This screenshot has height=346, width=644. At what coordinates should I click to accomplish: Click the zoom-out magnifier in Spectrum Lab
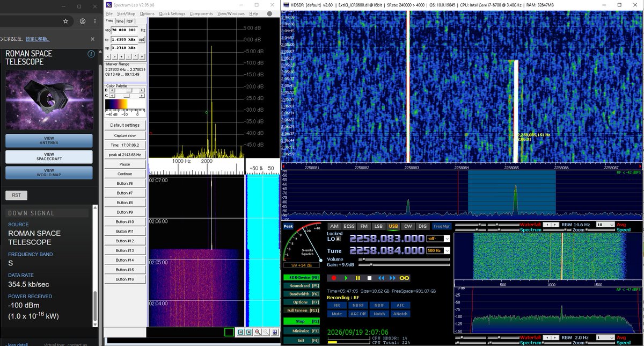[x=266, y=332]
